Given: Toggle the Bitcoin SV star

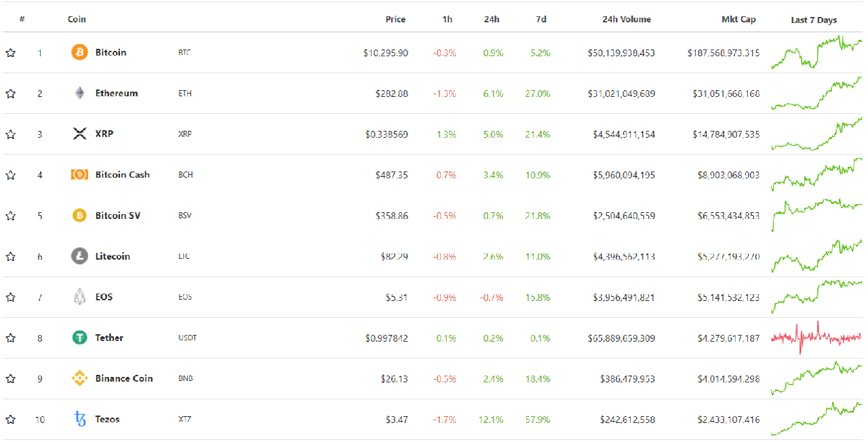Looking at the screenshot, I should point(10,216).
